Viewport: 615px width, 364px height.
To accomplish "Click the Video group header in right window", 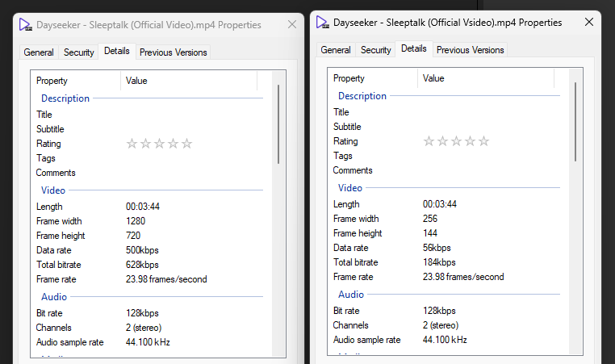I will [350, 188].
